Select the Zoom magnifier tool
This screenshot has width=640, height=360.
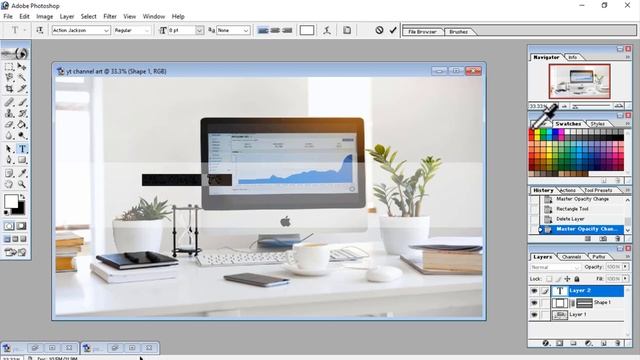(22, 184)
